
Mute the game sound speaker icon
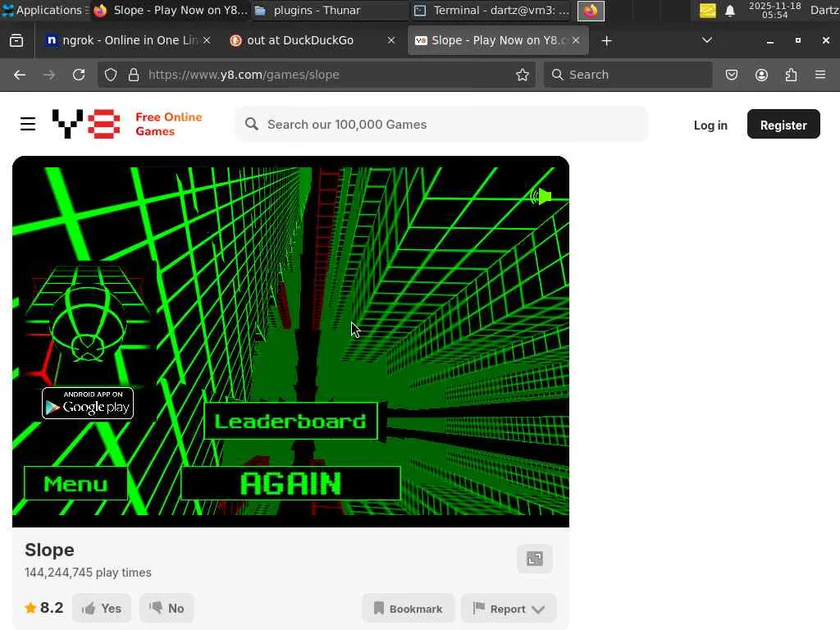(x=541, y=197)
